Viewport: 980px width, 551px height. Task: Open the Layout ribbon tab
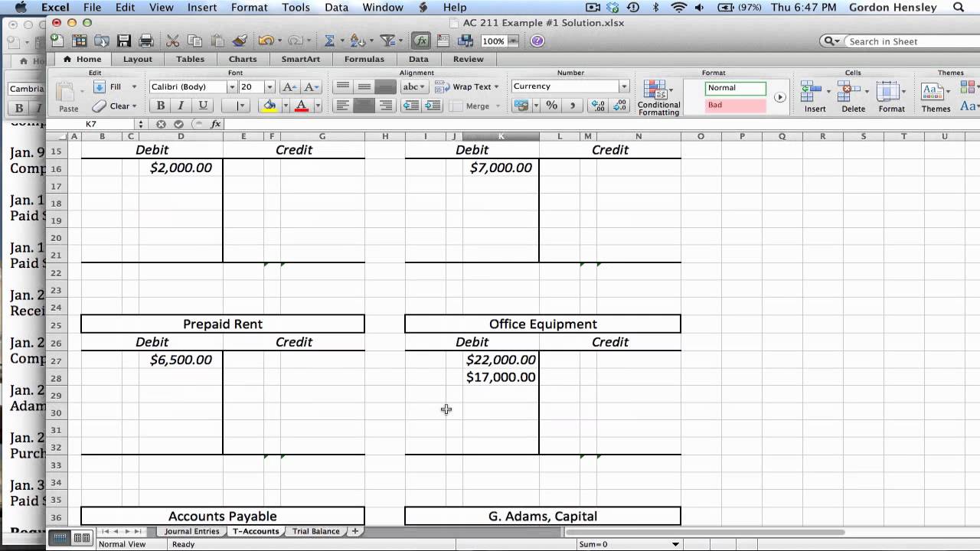(138, 59)
